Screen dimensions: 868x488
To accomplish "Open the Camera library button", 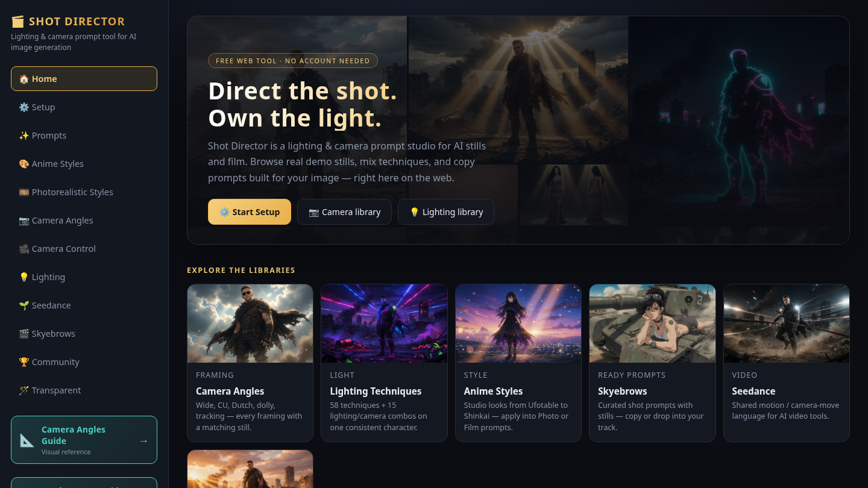I will pyautogui.click(x=344, y=212).
